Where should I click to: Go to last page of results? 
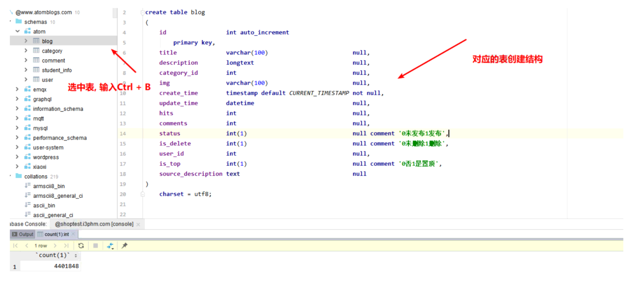click(x=66, y=245)
